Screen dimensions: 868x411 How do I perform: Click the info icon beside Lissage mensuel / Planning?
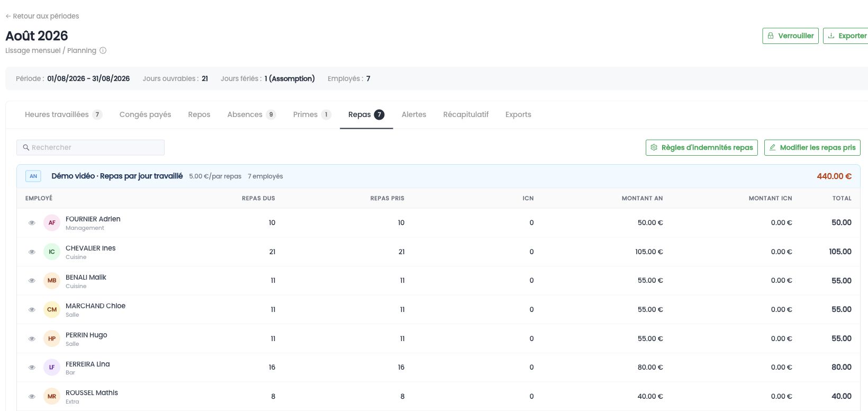(103, 51)
